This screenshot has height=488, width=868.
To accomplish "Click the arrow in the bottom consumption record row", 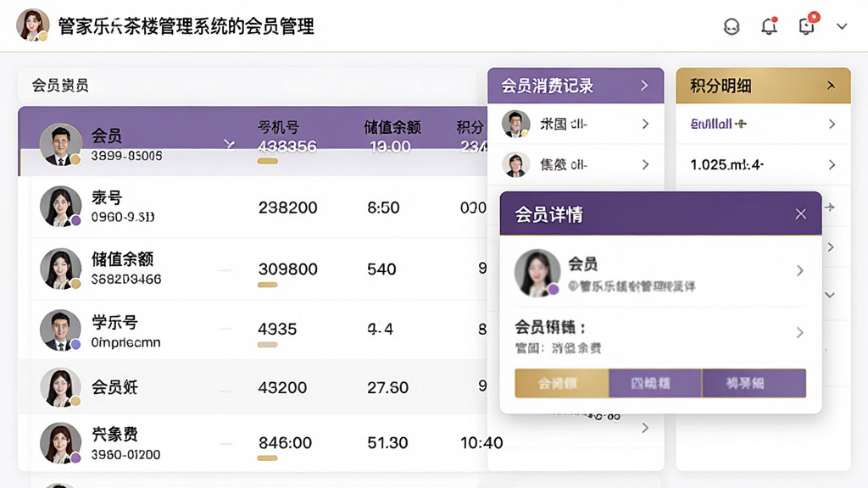I will click(x=645, y=428).
